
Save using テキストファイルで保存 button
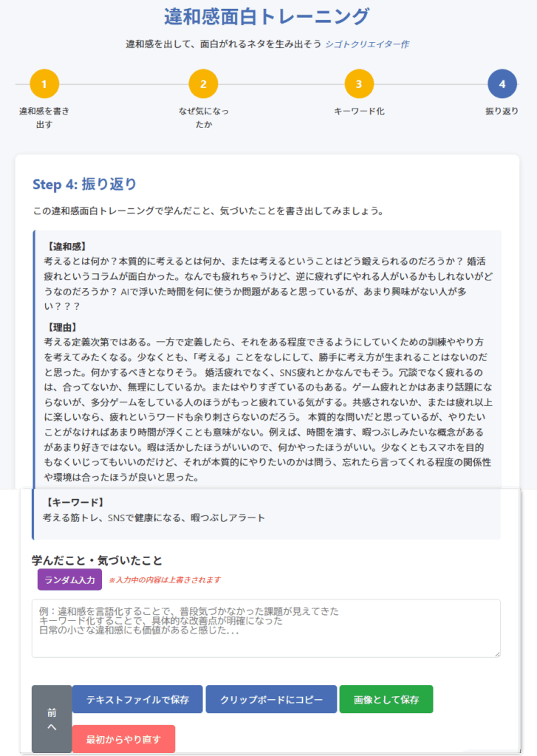click(x=137, y=699)
